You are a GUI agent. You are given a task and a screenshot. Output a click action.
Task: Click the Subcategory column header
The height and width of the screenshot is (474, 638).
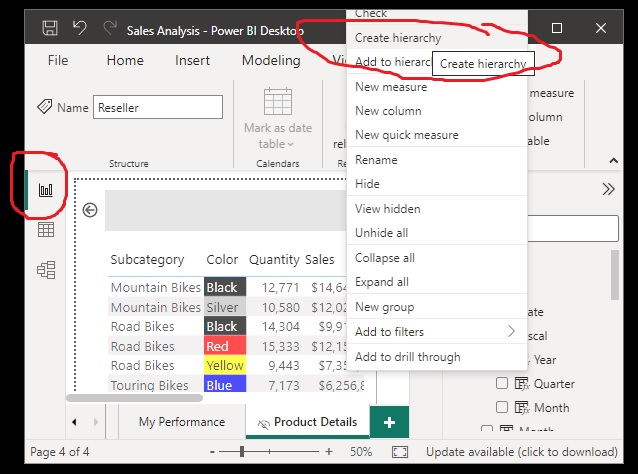pyautogui.click(x=147, y=260)
